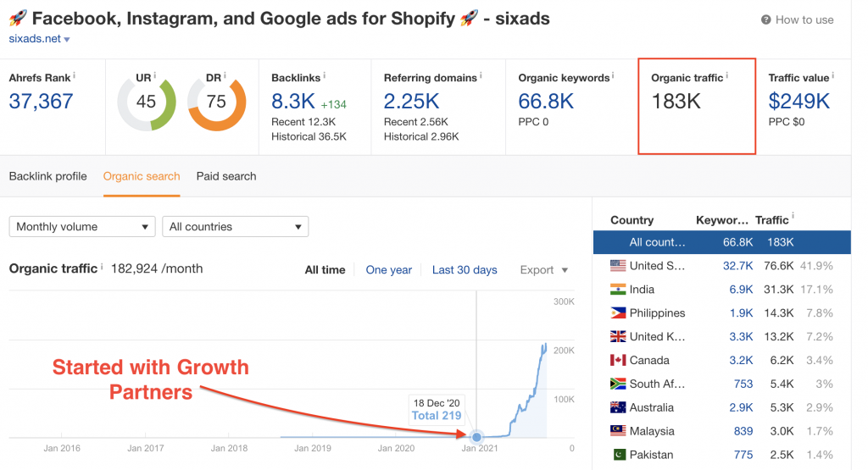
Task: Open Pakistan 775 keywords count
Action: pos(743,455)
